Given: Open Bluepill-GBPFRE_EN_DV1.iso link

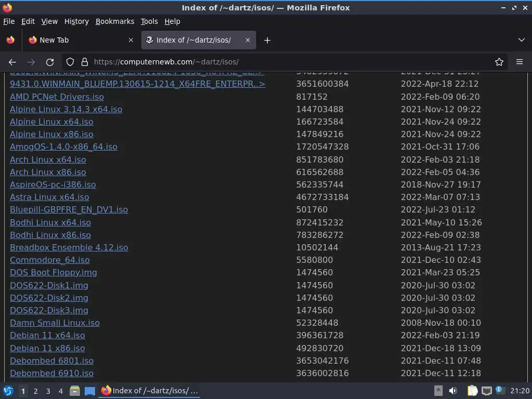Looking at the screenshot, I should click(x=69, y=210).
